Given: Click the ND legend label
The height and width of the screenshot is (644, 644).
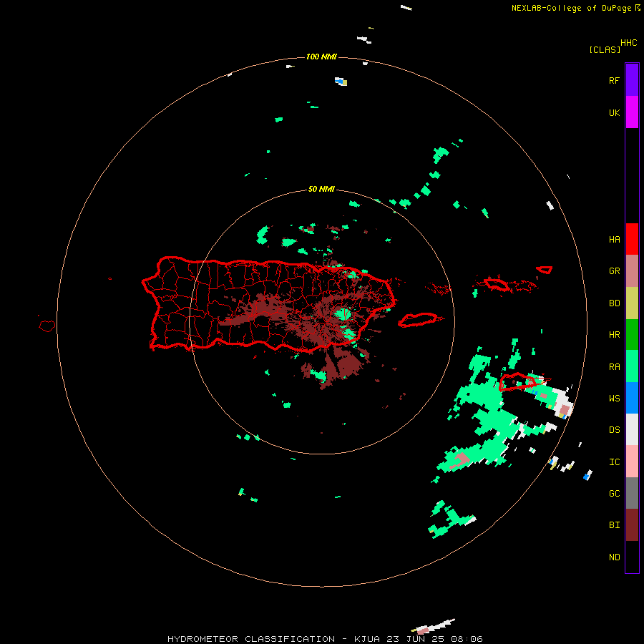Looking at the screenshot, I should 614,557.
